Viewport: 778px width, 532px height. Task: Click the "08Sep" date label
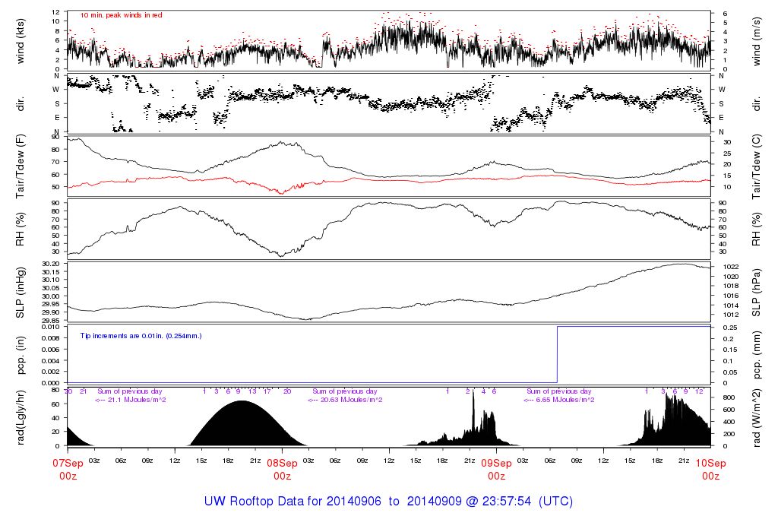283,464
